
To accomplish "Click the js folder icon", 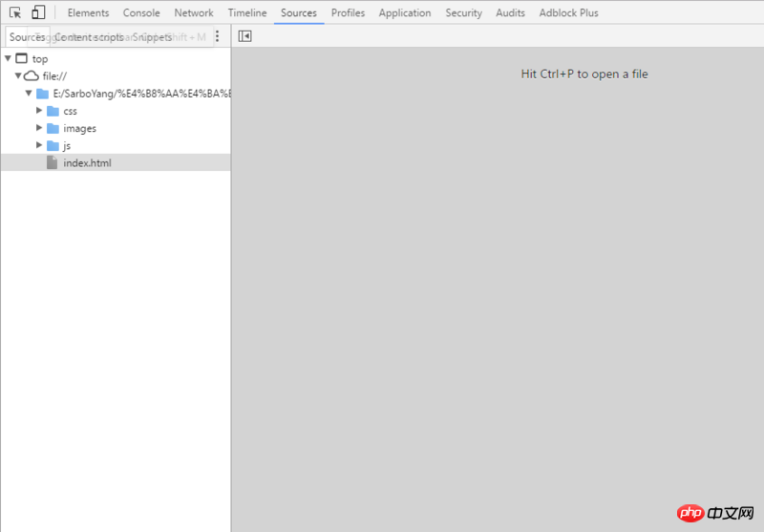I will (x=53, y=146).
